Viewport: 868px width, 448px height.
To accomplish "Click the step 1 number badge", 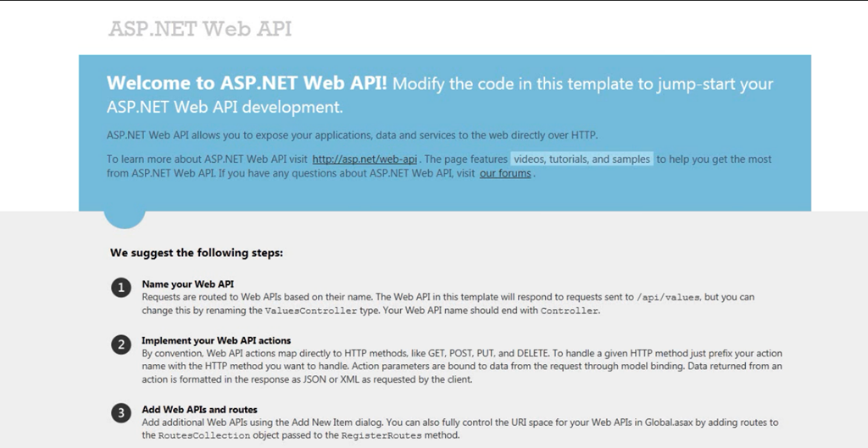I will (121, 288).
